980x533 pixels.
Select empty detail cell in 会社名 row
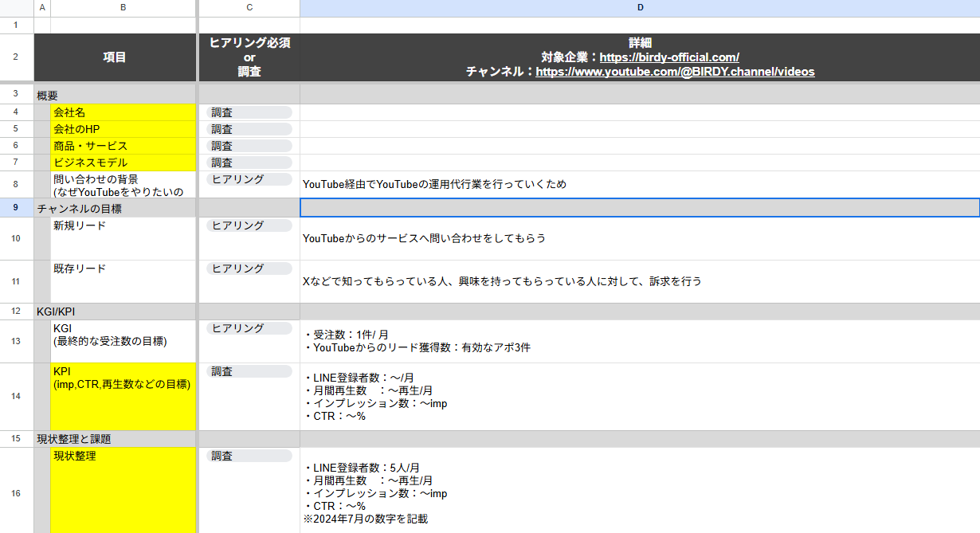point(640,112)
